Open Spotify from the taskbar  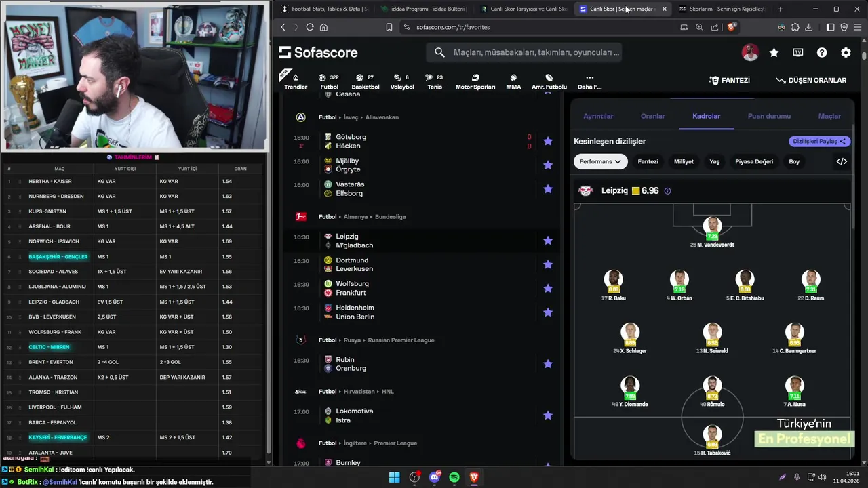pyautogui.click(x=454, y=477)
